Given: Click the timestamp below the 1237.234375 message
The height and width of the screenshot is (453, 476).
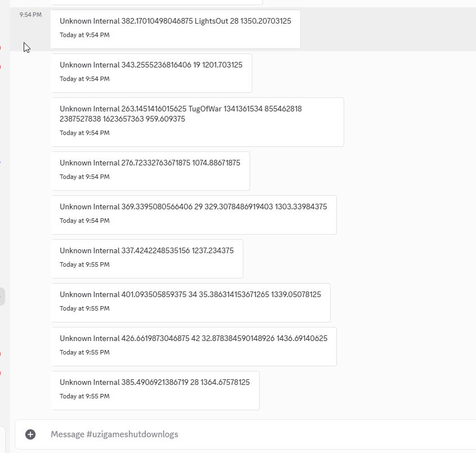Looking at the screenshot, I should (x=84, y=264).
